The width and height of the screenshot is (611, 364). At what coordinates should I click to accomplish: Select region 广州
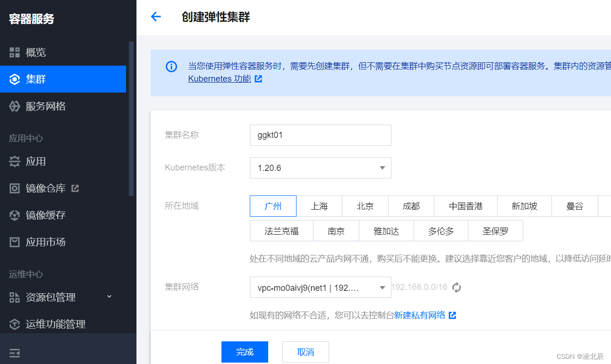click(273, 206)
